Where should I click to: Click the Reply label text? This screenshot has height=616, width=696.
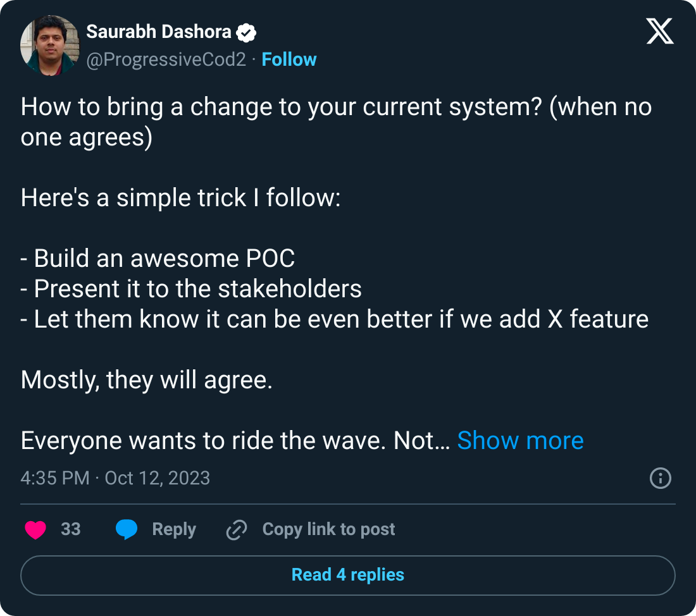(x=172, y=529)
